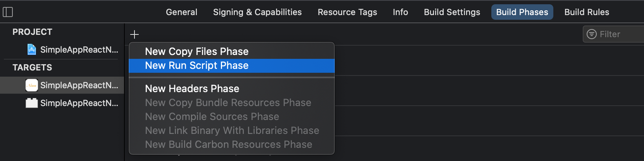The width and height of the screenshot is (644, 161).
Task: Select the SimpleAppReactN app target name
Action: click(x=79, y=85)
